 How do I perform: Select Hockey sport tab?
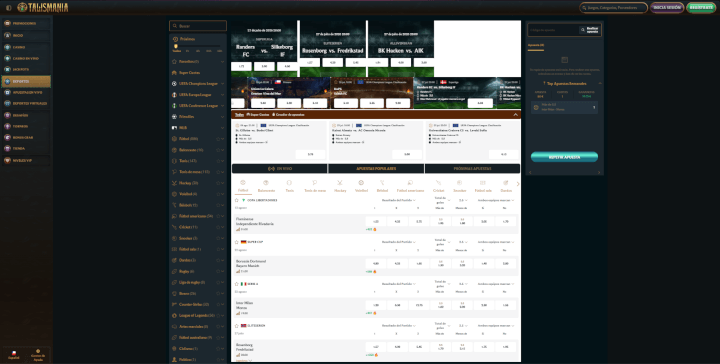[340, 186]
